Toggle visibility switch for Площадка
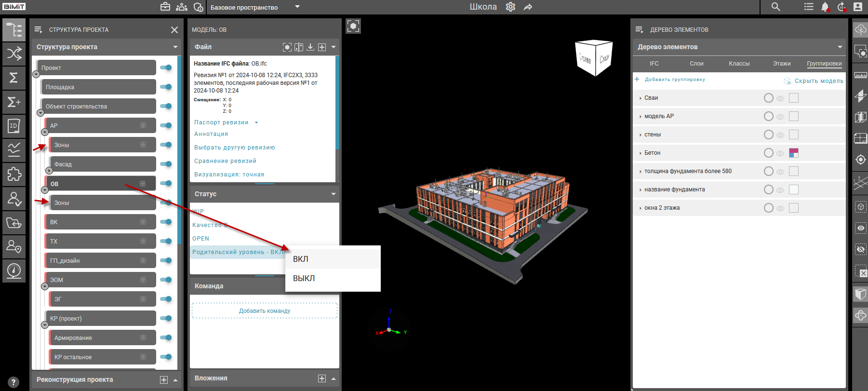868x391 pixels. point(166,87)
